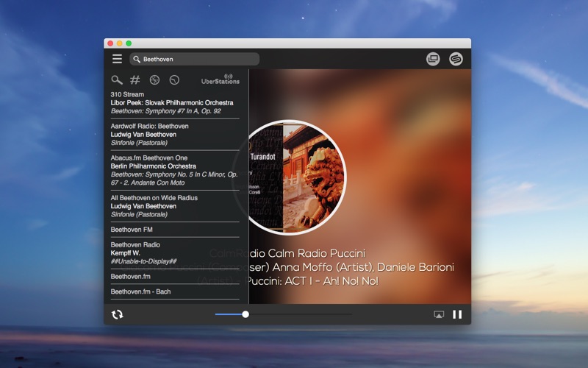The height and width of the screenshot is (368, 588).
Task: Click the unfilled part of volume track
Action: [300, 314]
